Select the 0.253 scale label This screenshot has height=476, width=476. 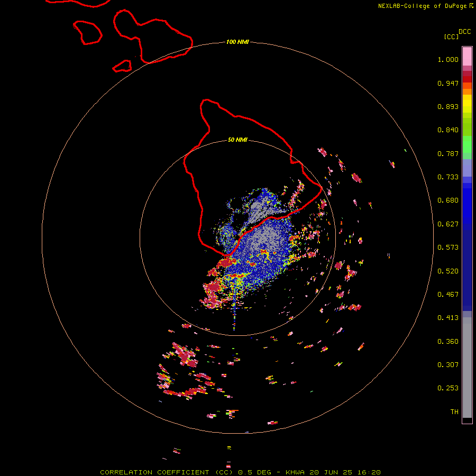[448, 388]
